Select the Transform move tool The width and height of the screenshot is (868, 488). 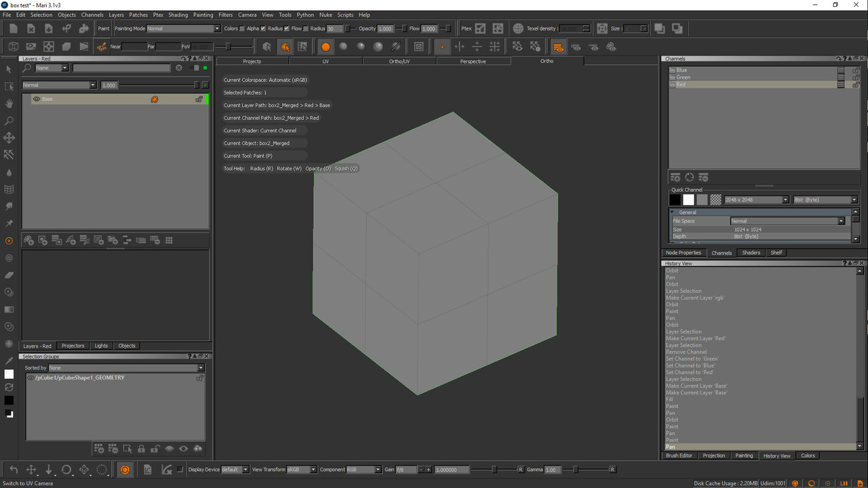click(x=9, y=138)
